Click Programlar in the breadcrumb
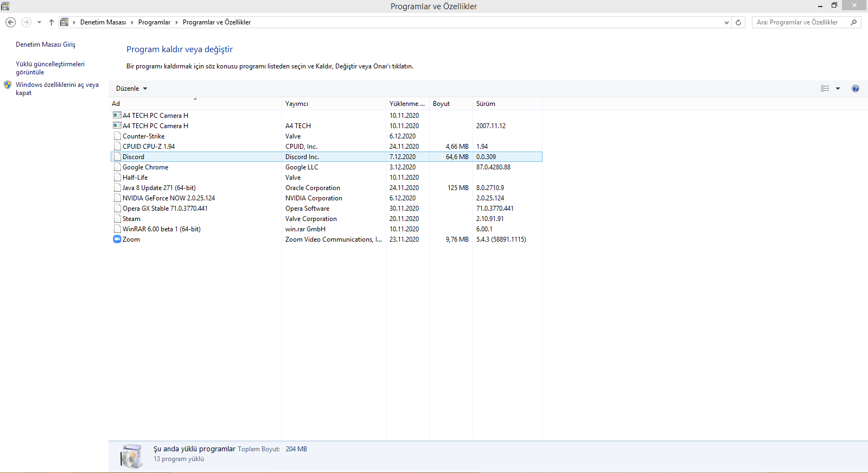The height and width of the screenshot is (473, 868). pyautogui.click(x=154, y=22)
